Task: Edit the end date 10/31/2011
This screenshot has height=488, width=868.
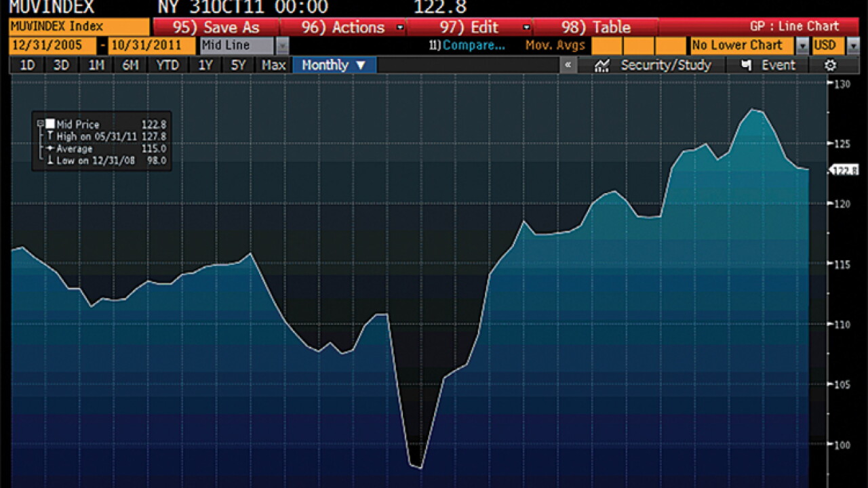Action: 152,45
